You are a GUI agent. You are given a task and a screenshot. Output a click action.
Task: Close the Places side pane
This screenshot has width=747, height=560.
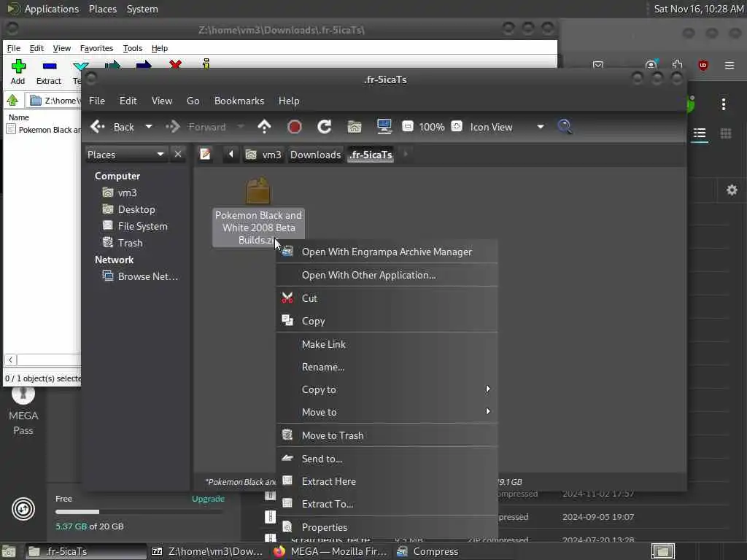pos(178,155)
